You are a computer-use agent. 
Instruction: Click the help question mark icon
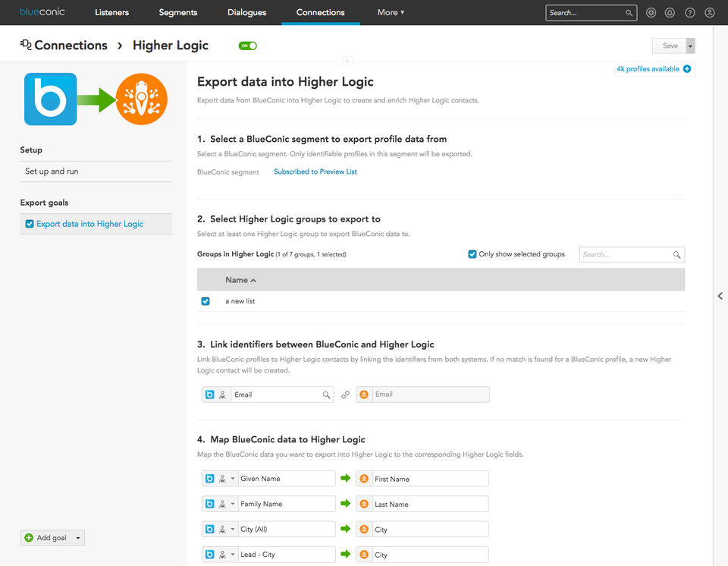(689, 13)
